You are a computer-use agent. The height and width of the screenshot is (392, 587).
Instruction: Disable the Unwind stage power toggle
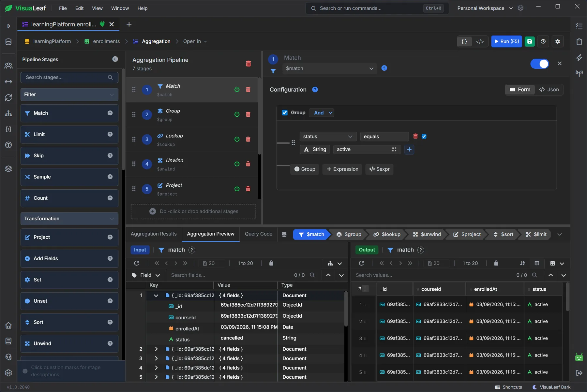tap(237, 164)
